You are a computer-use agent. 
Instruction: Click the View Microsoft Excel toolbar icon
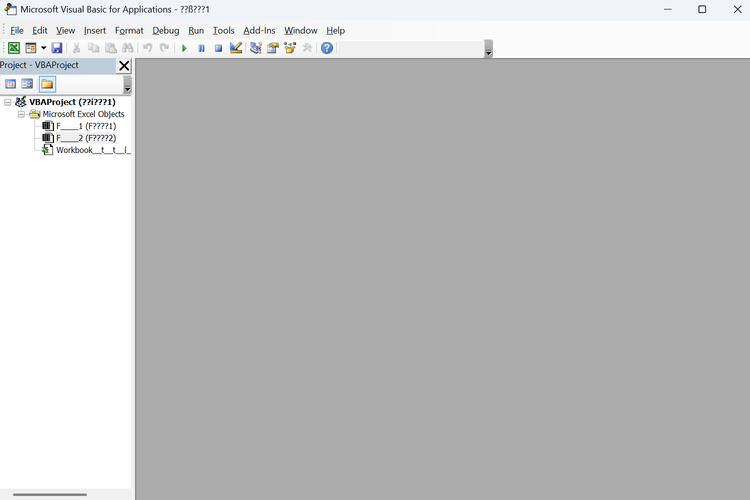(14, 48)
